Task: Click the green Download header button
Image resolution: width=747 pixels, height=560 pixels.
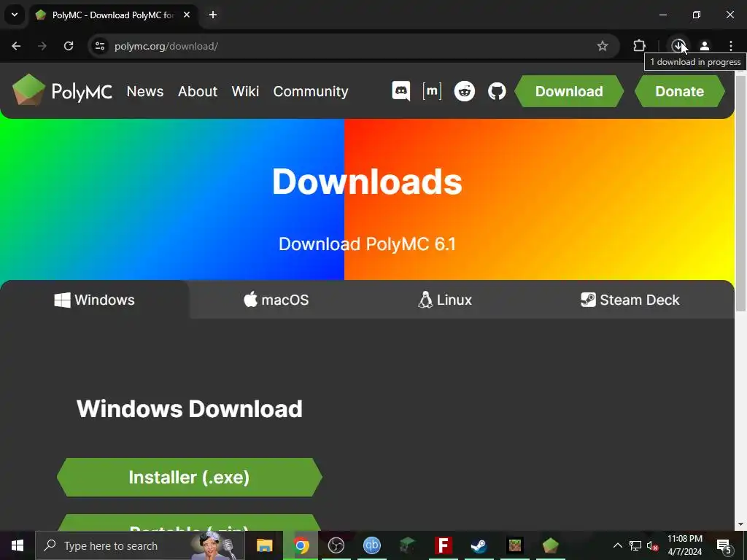Action: click(x=569, y=91)
